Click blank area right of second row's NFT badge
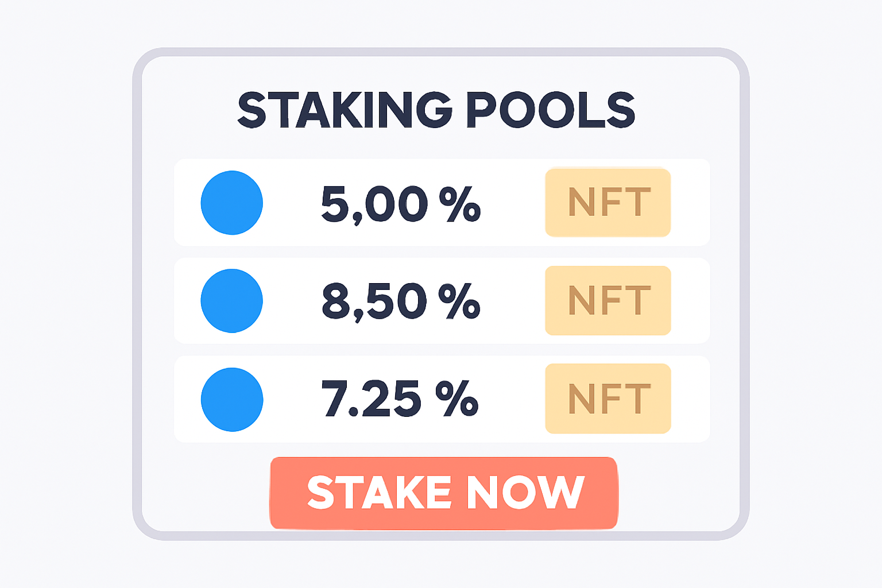The image size is (882, 588). click(x=690, y=301)
